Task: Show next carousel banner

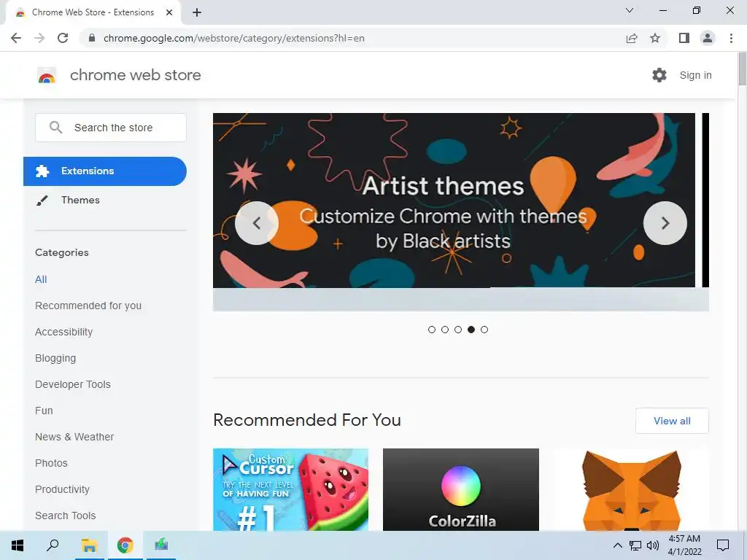Action: coord(665,223)
